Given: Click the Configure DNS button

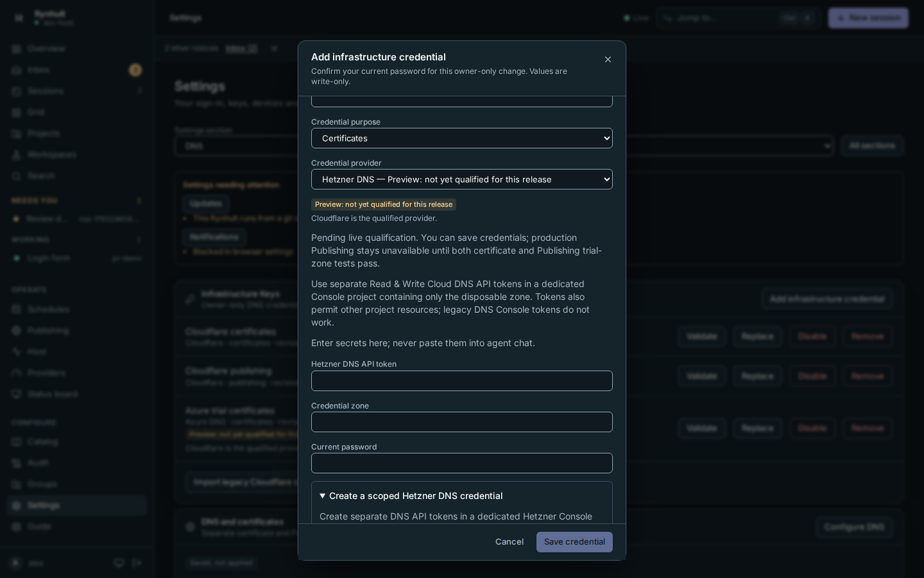Looking at the screenshot, I should 854,527.
